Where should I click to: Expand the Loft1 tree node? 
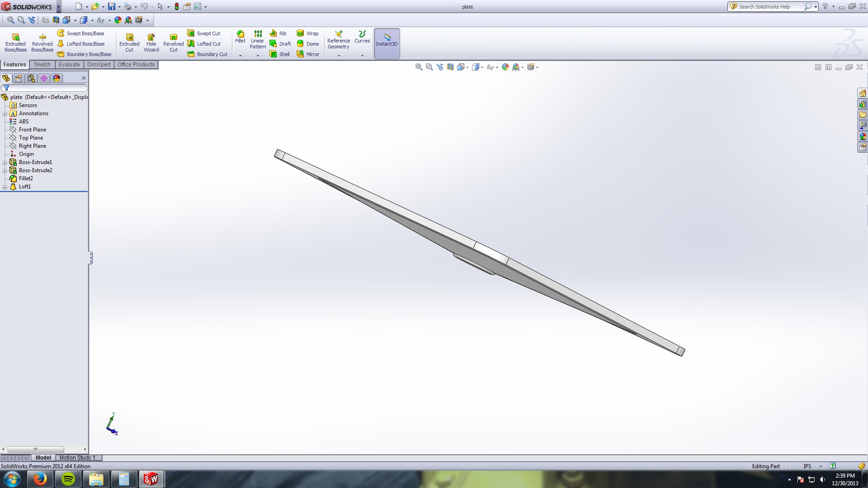(x=5, y=187)
